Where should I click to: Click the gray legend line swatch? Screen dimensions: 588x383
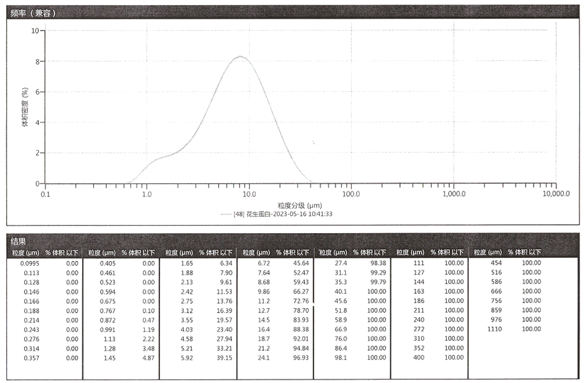point(226,214)
